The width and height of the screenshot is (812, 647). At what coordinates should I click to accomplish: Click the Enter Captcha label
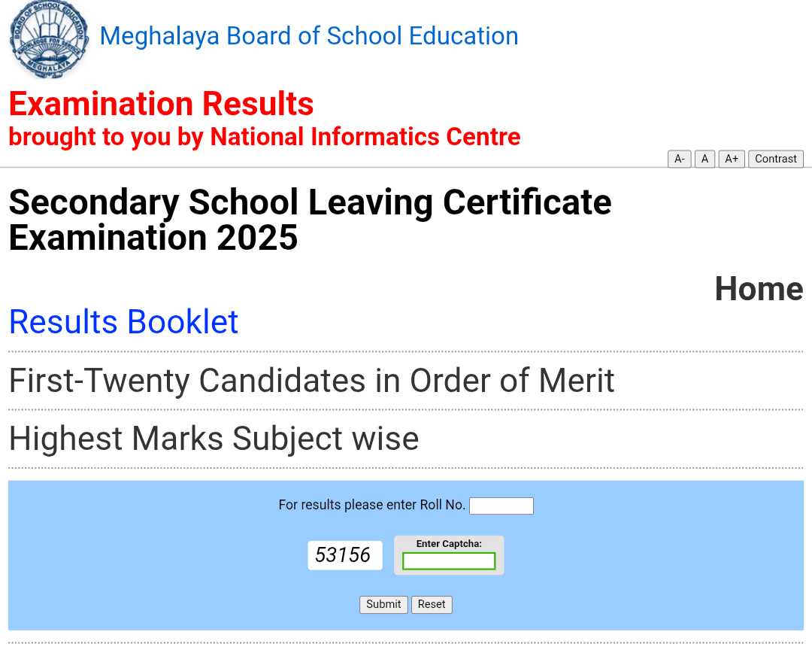[x=449, y=543]
